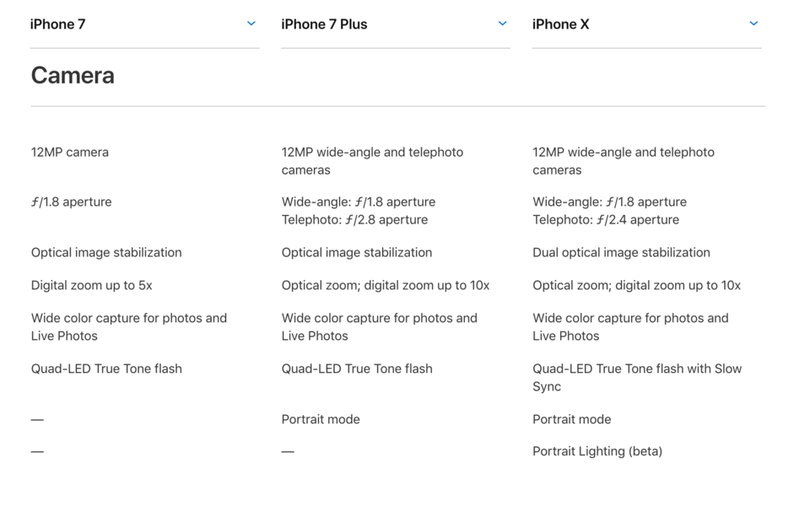Click iPhone 7 Plus telephoto ƒ/2.8 aperture text

click(x=354, y=220)
